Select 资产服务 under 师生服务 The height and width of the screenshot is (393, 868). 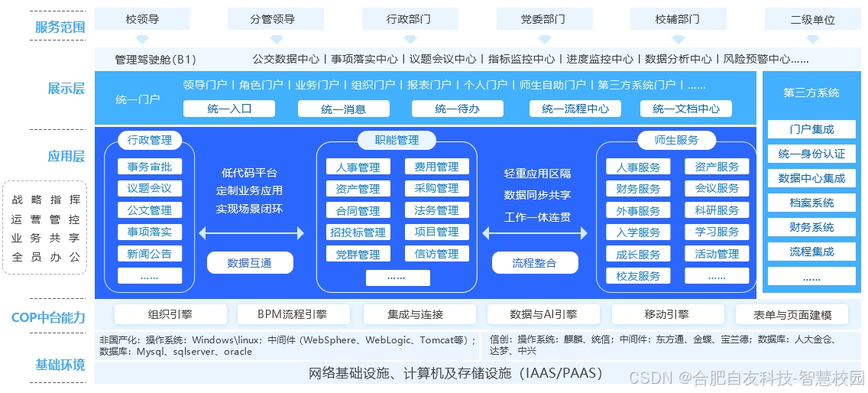pyautogui.click(x=717, y=166)
